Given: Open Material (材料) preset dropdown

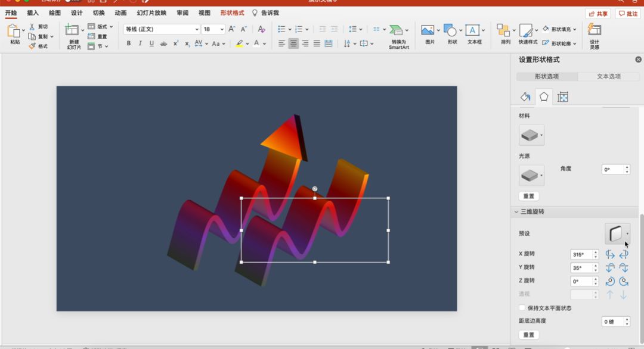Looking at the screenshot, I should coord(531,135).
